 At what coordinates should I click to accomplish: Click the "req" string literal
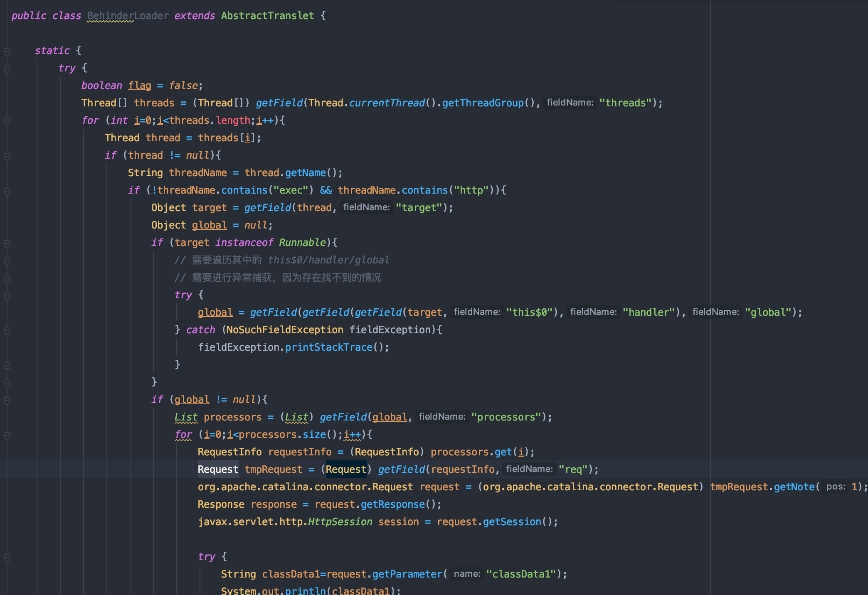click(x=573, y=470)
